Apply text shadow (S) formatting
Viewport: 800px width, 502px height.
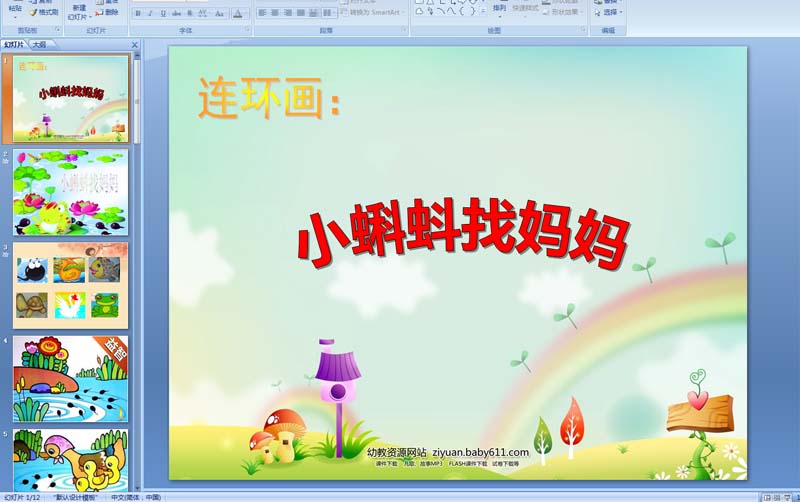point(190,13)
